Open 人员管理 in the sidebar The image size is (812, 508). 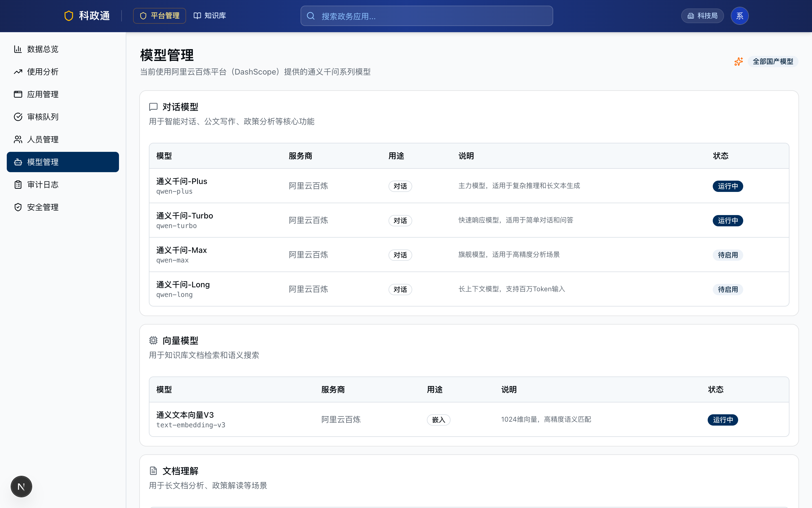63,139
